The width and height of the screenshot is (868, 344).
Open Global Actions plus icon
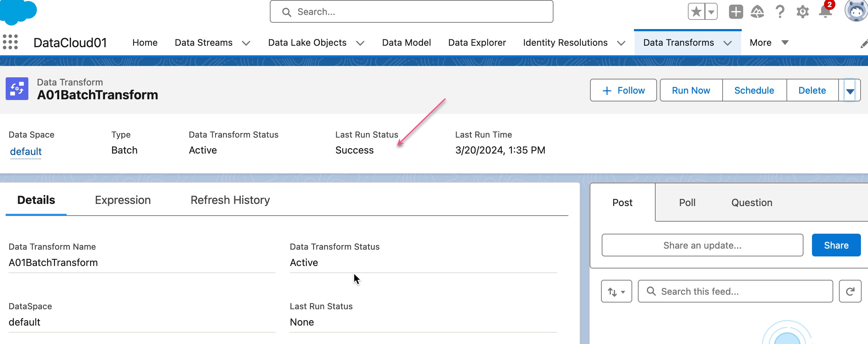pos(736,12)
